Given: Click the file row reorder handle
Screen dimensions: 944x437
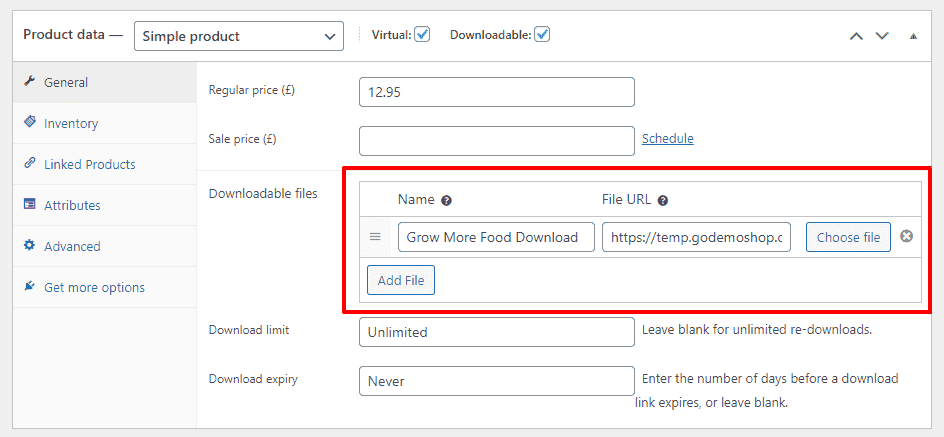Looking at the screenshot, I should point(375,237).
